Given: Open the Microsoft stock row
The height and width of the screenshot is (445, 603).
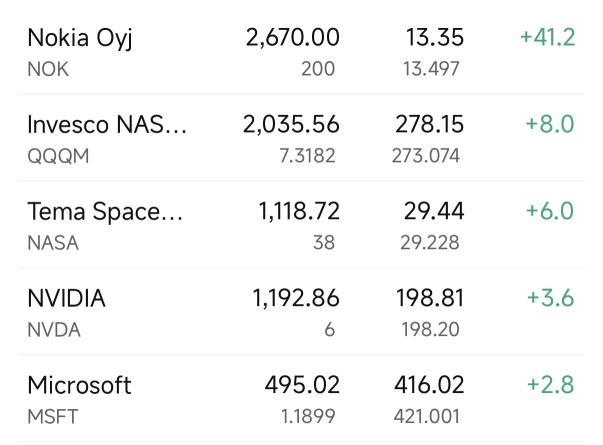Looking at the screenshot, I should click(302, 398).
